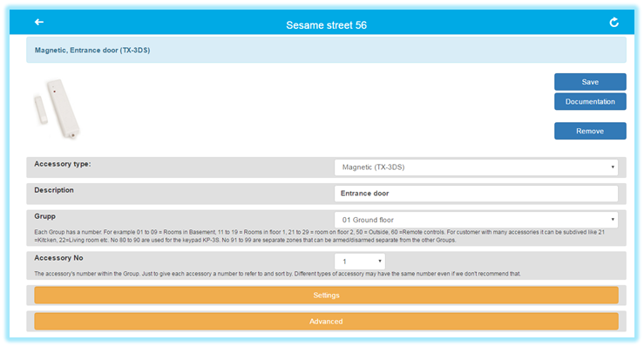The height and width of the screenshot is (347, 644).
Task: Click the 'Accessory No' label
Action: click(x=58, y=258)
